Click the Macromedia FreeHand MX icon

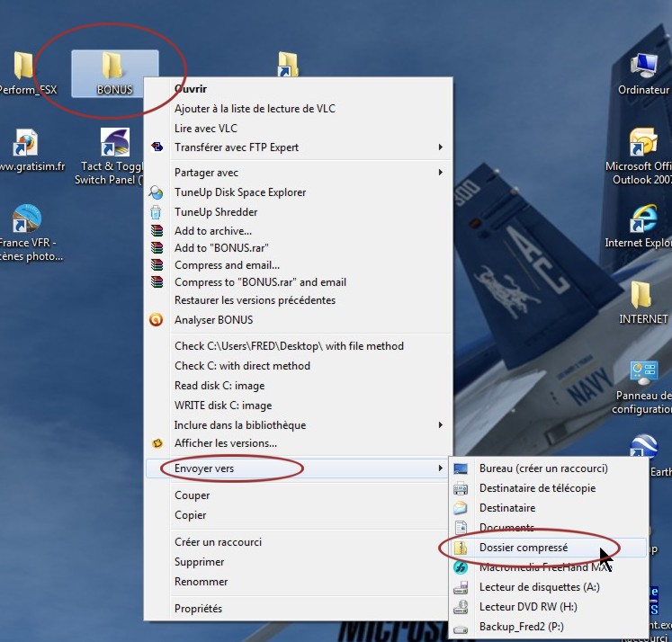coord(461,567)
